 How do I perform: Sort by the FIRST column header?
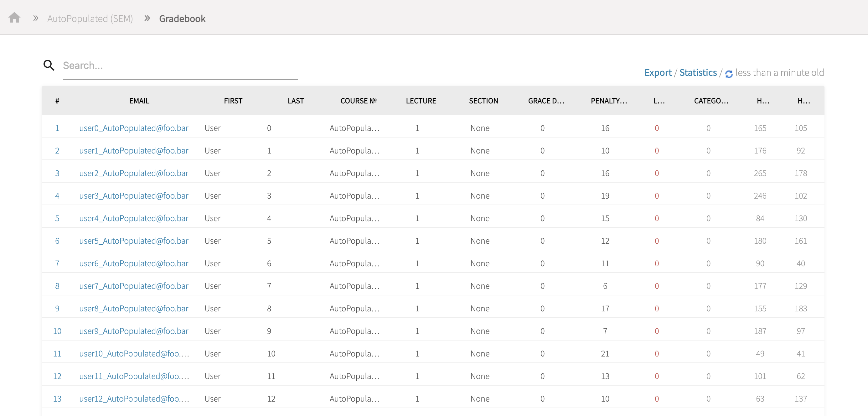233,101
